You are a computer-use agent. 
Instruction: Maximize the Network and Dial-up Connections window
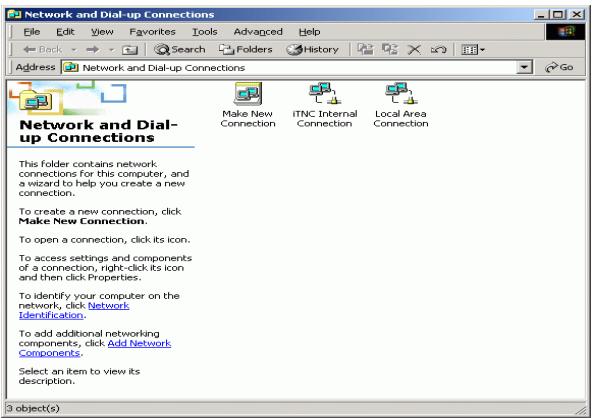pyautogui.click(x=558, y=15)
